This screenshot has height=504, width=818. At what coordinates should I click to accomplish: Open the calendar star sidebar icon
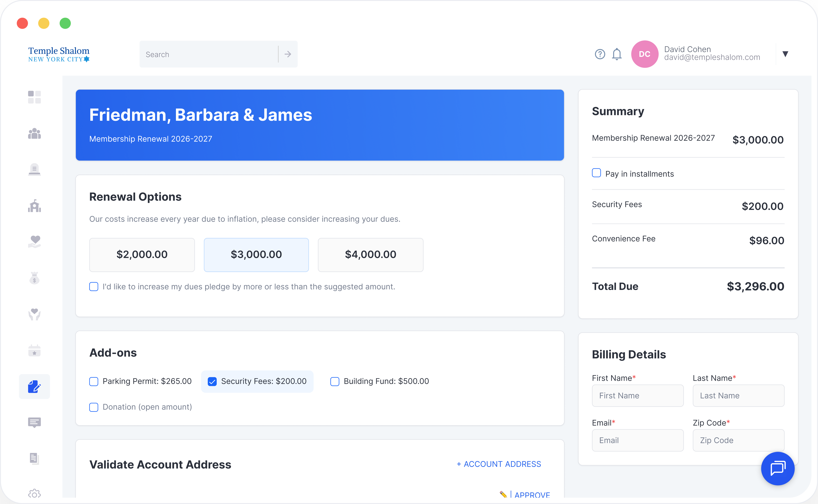tap(34, 351)
